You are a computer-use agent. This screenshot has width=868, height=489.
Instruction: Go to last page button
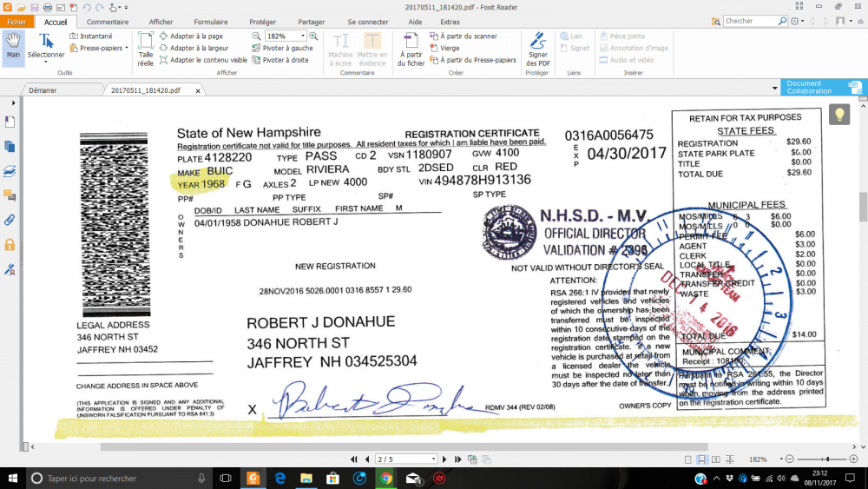(x=457, y=459)
